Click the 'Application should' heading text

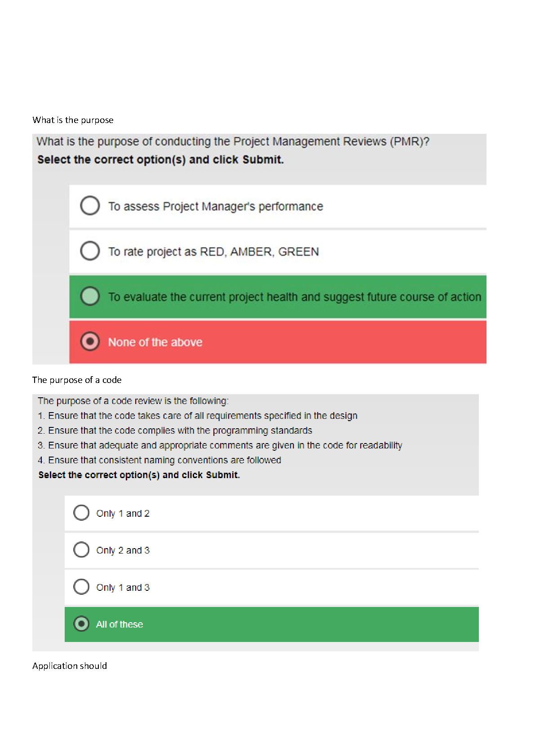click(70, 666)
